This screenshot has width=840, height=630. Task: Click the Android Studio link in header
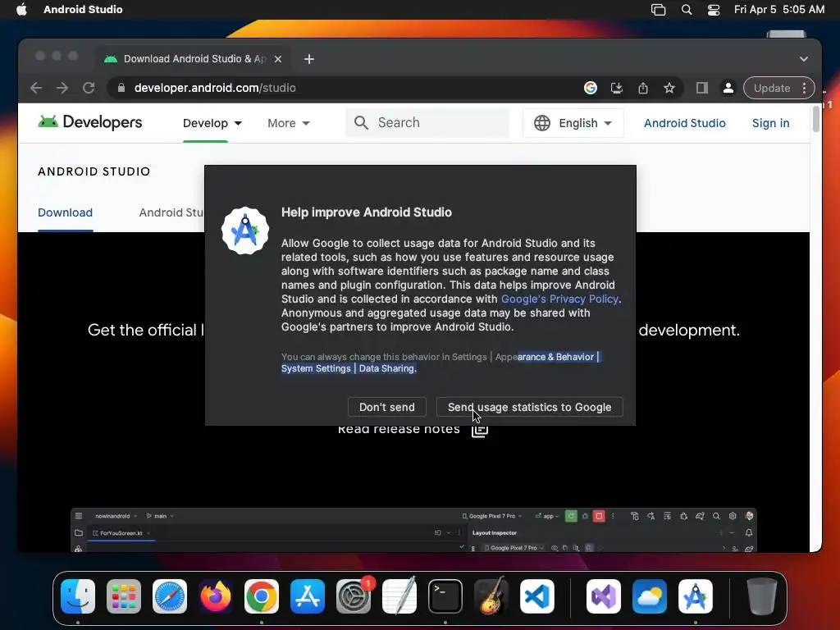[685, 123]
